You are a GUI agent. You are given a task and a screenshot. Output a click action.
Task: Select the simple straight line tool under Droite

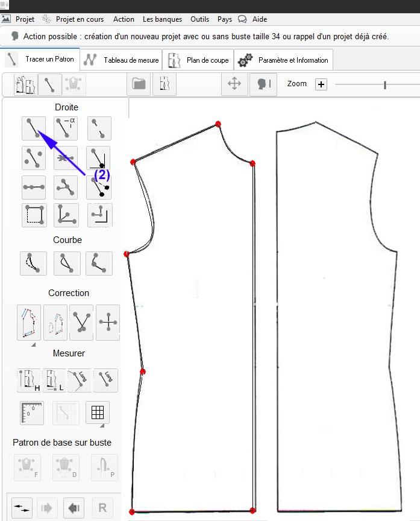pyautogui.click(x=33, y=128)
